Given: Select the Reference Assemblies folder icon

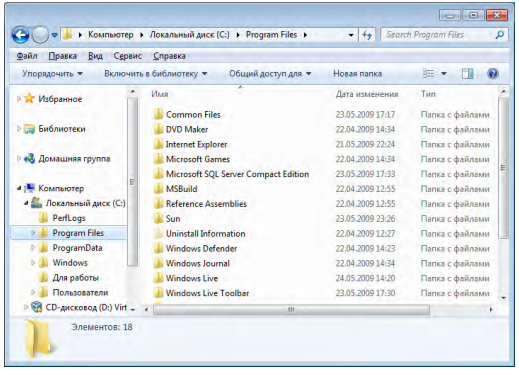Looking at the screenshot, I should 158,204.
